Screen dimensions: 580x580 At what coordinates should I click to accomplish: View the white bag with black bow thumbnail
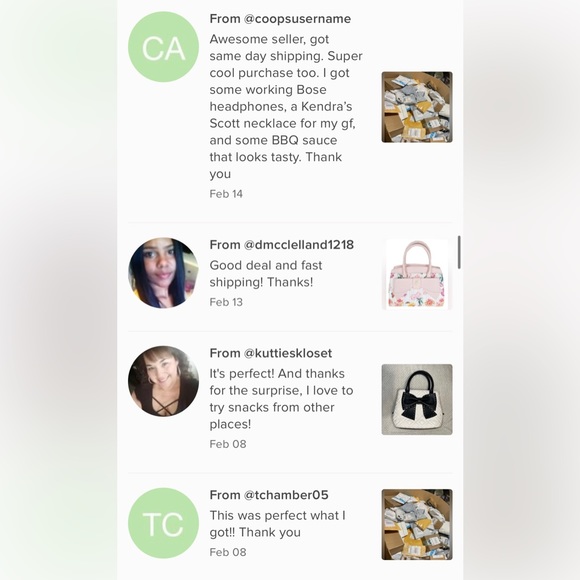pyautogui.click(x=417, y=399)
